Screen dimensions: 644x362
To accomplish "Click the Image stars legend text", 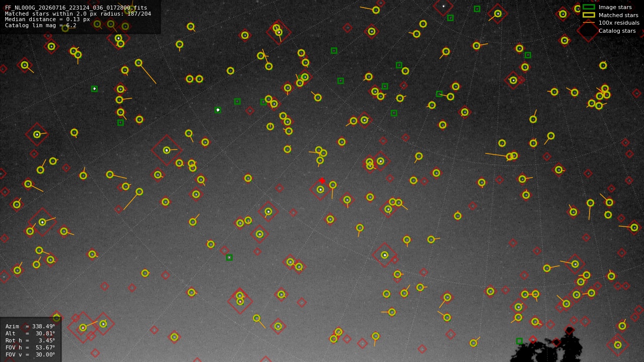I will (x=615, y=7).
